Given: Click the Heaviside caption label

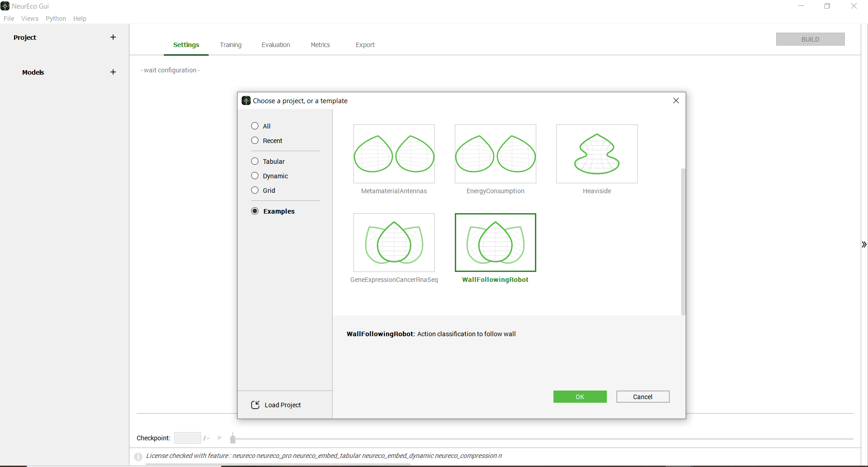Looking at the screenshot, I should 597,191.
